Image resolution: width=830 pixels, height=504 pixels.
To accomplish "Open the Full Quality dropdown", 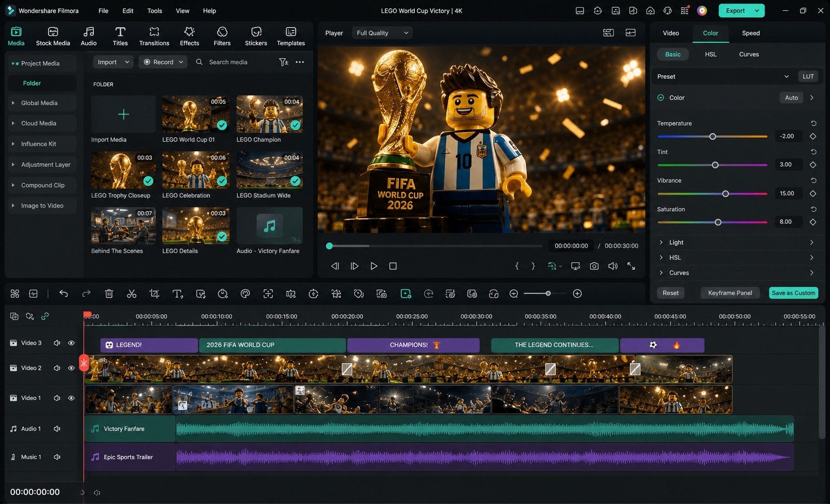I will point(382,33).
